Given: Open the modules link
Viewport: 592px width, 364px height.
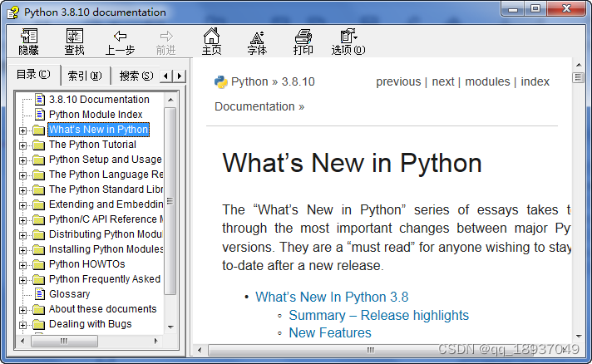Looking at the screenshot, I should coord(487,81).
